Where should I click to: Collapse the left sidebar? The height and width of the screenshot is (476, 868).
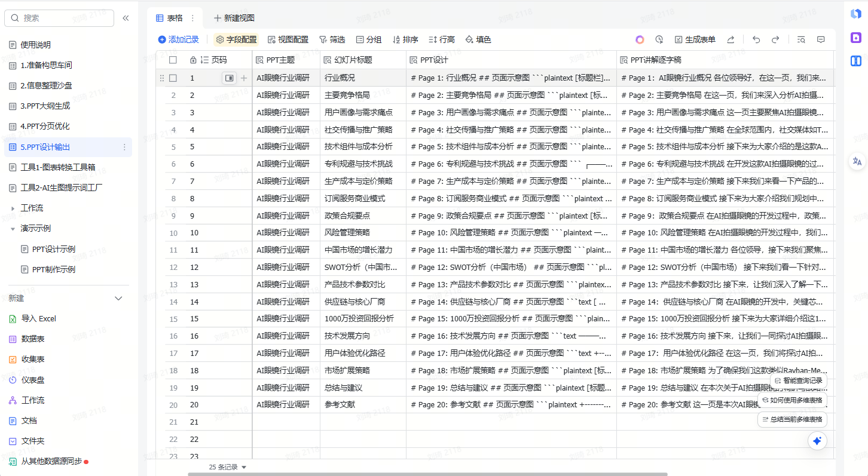pyautogui.click(x=126, y=18)
